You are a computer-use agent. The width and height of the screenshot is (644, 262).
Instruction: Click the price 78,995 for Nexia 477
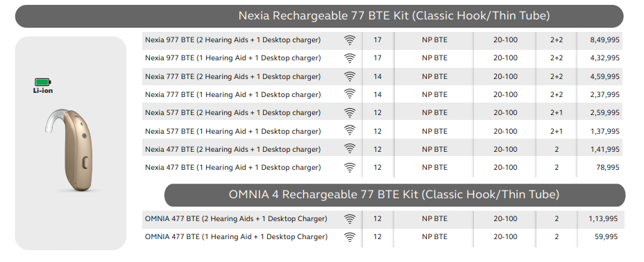tap(608, 167)
